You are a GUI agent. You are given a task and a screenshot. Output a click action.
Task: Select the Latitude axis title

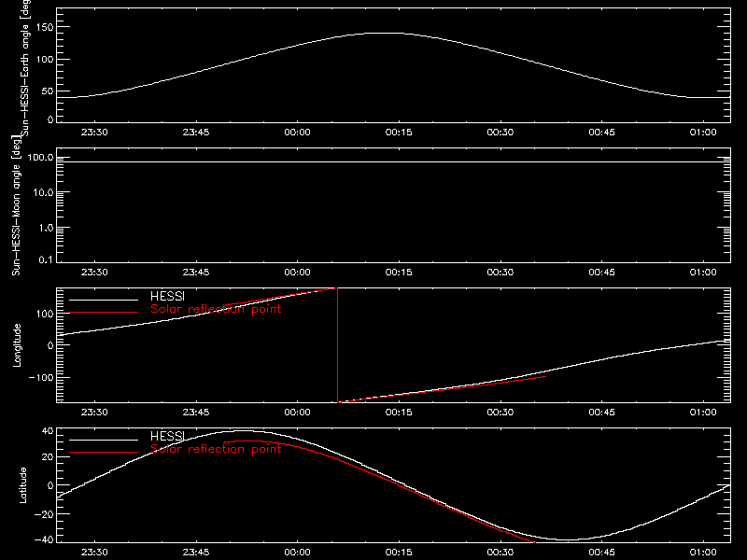point(22,485)
